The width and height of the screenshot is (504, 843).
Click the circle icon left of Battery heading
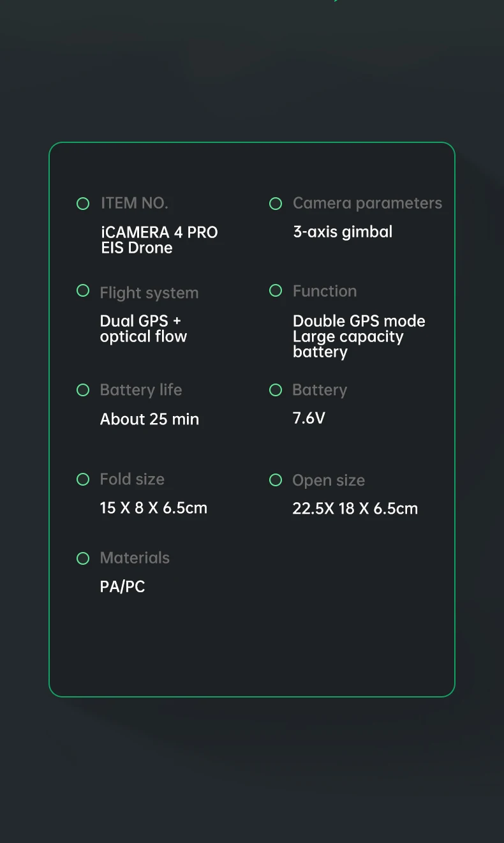tap(276, 390)
